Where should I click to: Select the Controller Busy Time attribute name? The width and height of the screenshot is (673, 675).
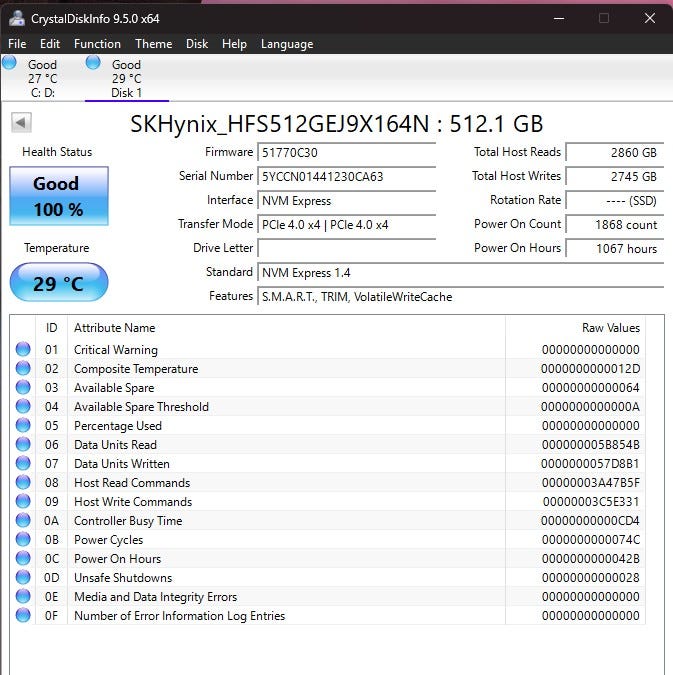pyautogui.click(x=128, y=521)
